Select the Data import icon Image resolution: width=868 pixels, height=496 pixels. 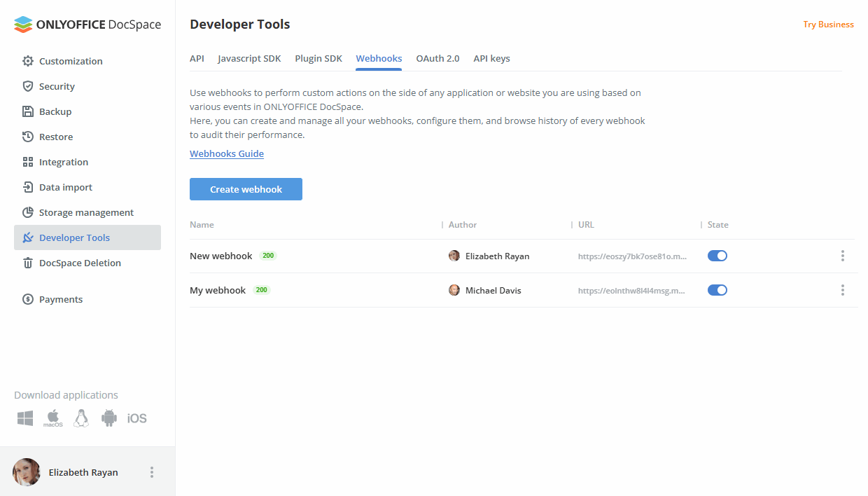pos(28,187)
